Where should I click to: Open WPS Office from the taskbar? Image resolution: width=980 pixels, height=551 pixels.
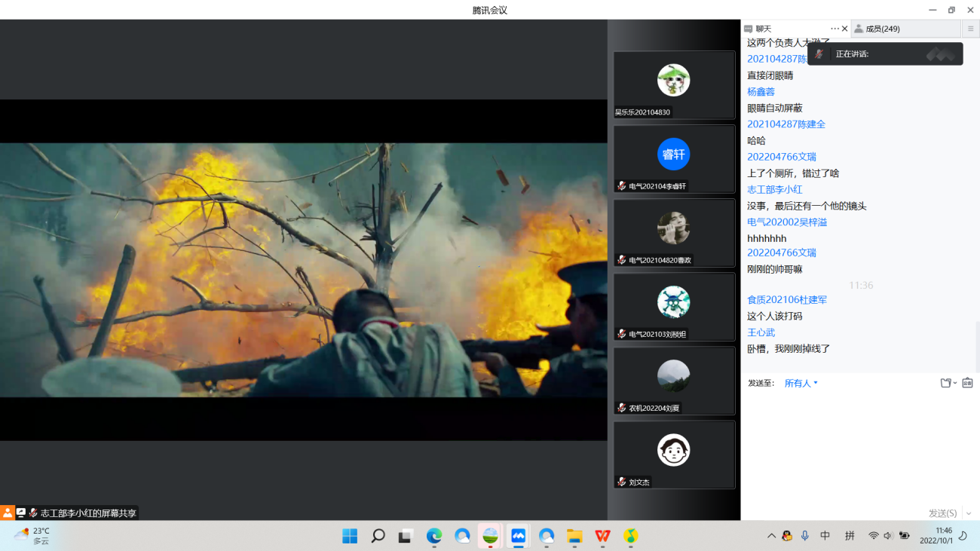click(602, 536)
